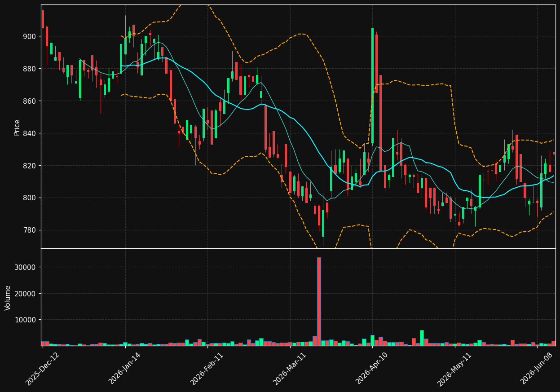This screenshot has width=560, height=392.
Task: Click the tallest red volume spike bar
Action: point(319,301)
